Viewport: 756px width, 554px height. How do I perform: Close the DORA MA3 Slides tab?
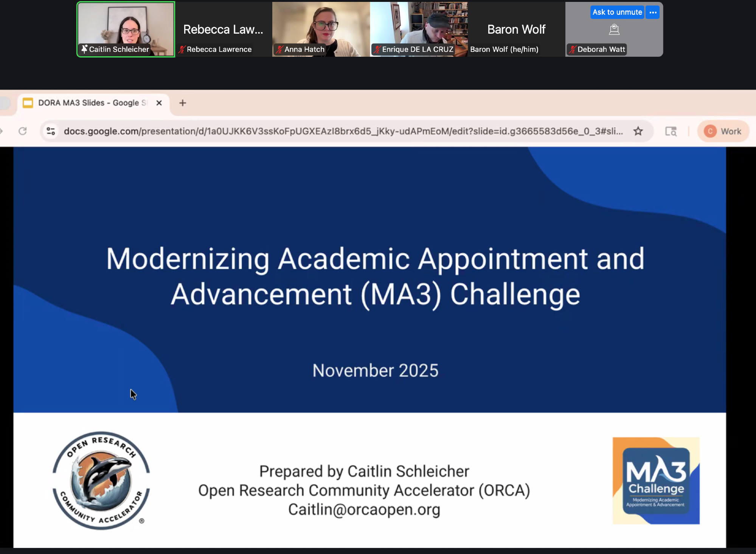coord(159,103)
